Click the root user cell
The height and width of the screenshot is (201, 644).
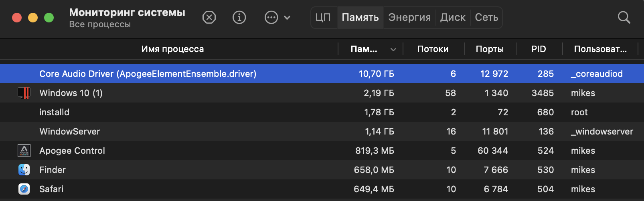click(579, 112)
